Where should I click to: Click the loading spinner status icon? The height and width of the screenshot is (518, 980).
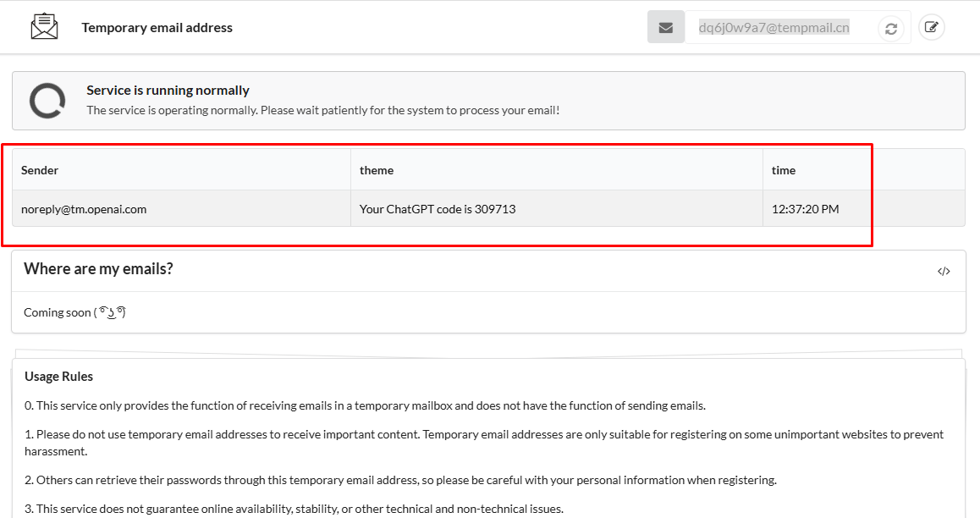[x=47, y=101]
